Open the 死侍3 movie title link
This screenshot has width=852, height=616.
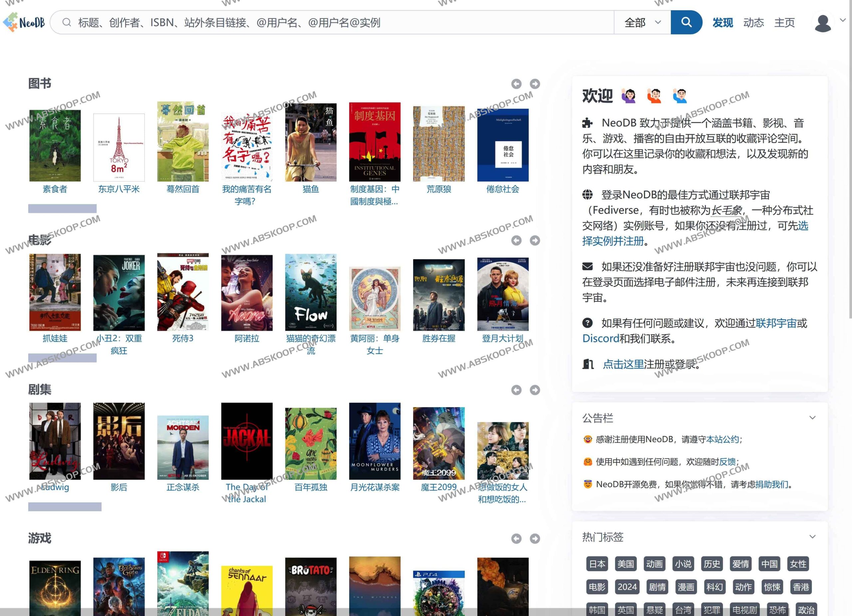coord(183,338)
